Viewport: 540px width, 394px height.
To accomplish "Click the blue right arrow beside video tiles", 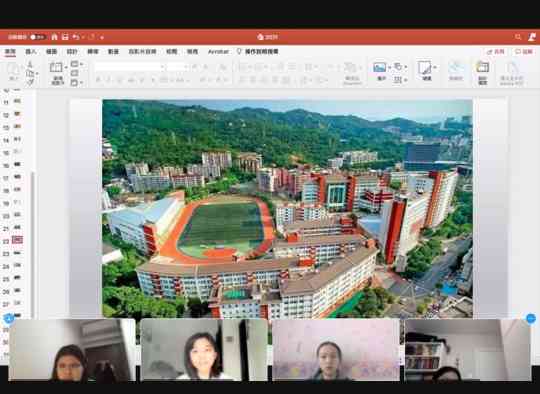I will point(531,319).
